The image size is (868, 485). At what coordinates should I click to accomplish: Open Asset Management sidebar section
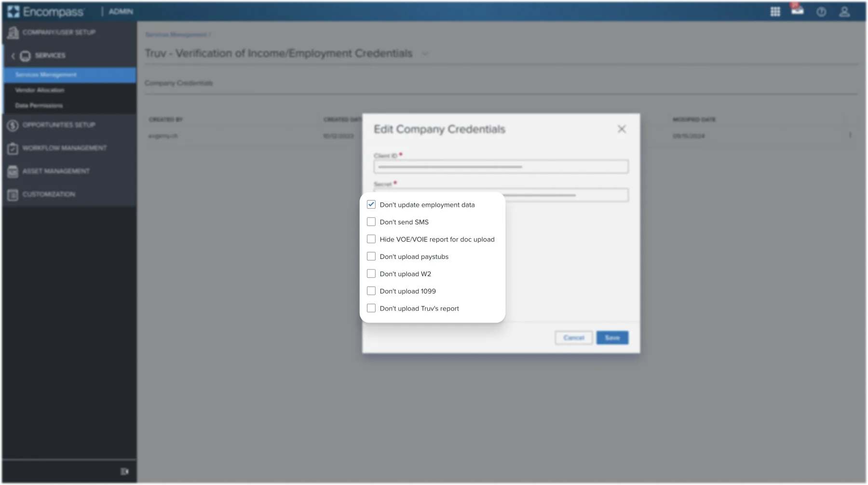click(69, 171)
